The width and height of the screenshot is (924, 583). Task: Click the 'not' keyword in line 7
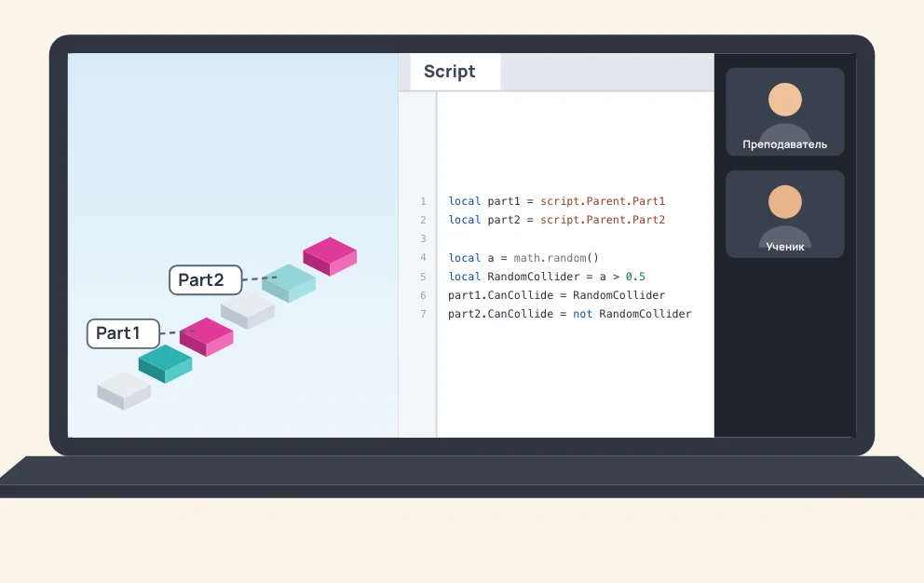pyautogui.click(x=582, y=314)
